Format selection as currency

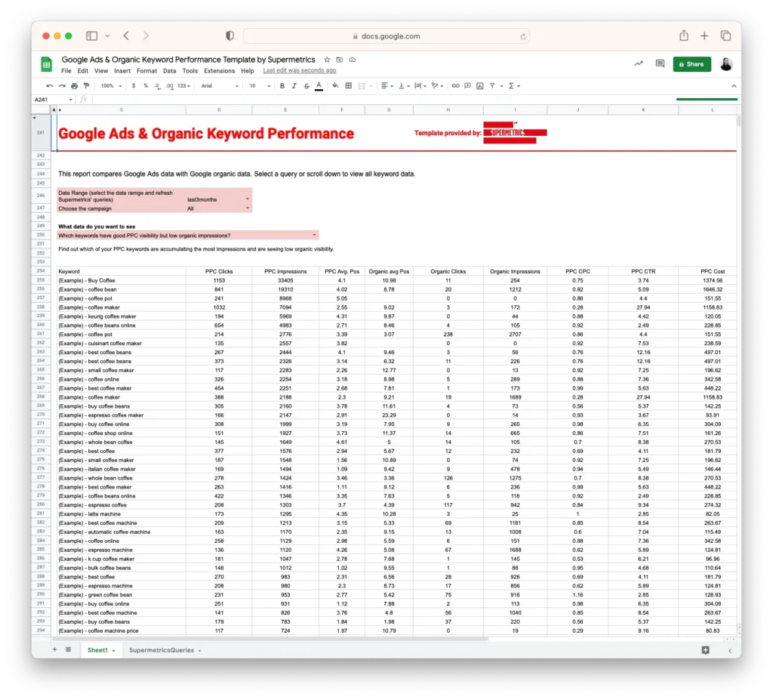click(x=134, y=85)
